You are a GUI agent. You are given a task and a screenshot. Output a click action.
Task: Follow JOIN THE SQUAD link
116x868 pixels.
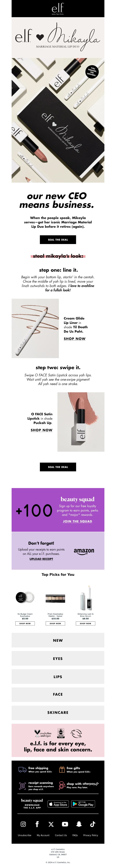pos(77,521)
